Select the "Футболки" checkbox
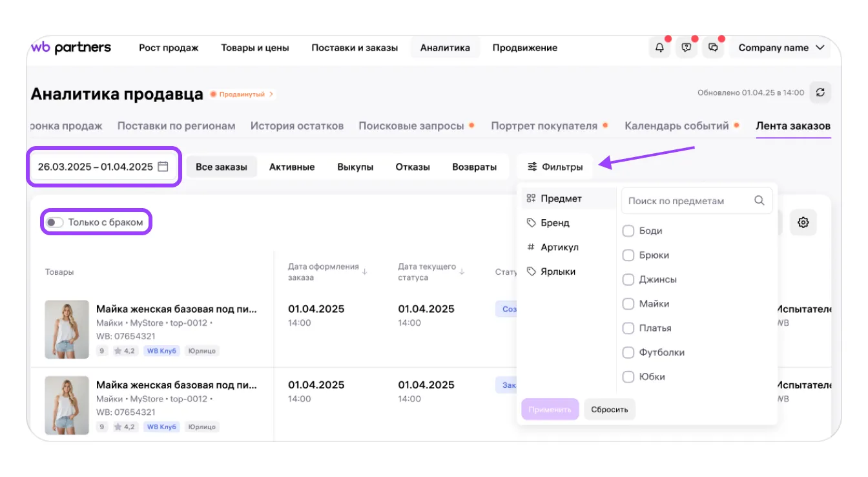Image resolution: width=868 pixels, height=477 pixels. pyautogui.click(x=628, y=352)
